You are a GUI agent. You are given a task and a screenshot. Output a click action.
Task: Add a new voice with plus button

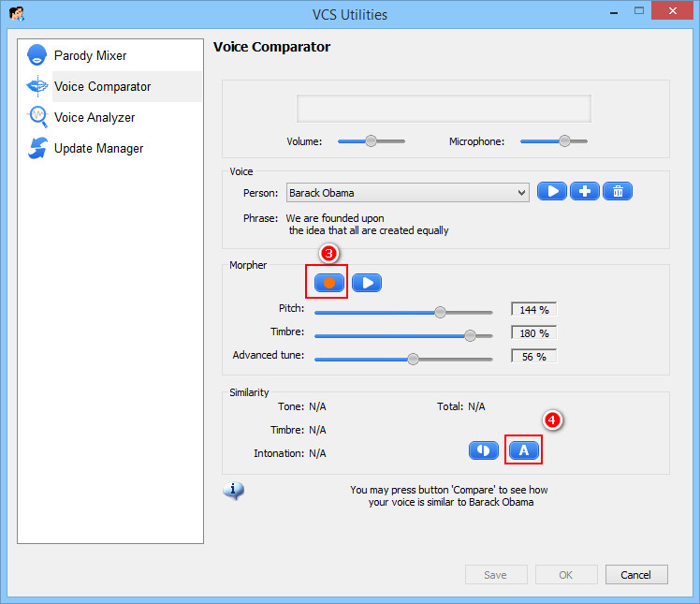585,191
